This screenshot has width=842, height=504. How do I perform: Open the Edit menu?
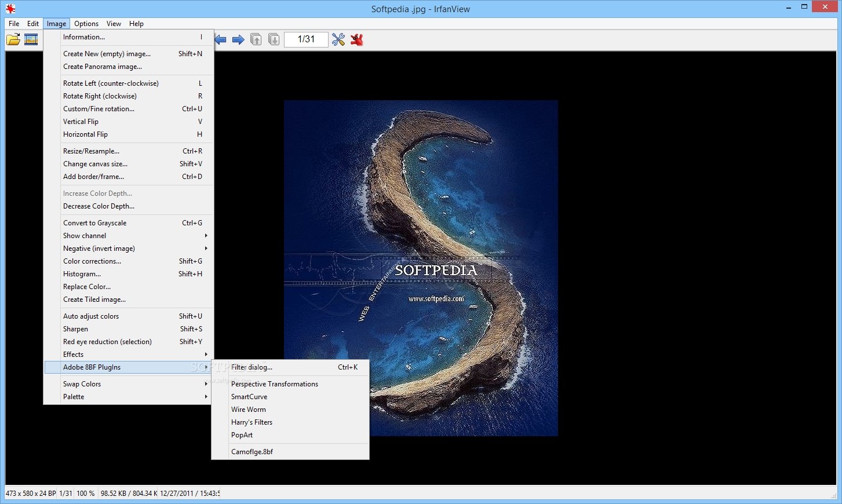tap(33, 24)
